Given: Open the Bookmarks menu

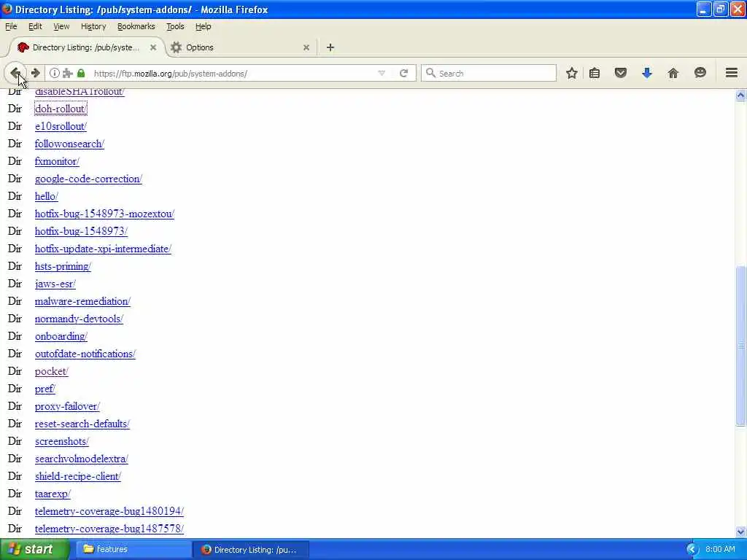Looking at the screenshot, I should click(136, 27).
